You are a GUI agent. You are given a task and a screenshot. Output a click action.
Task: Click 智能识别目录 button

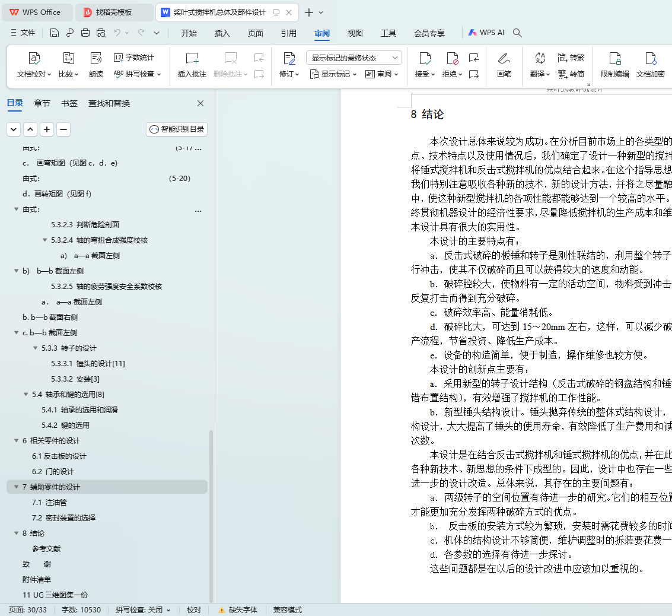coord(177,129)
